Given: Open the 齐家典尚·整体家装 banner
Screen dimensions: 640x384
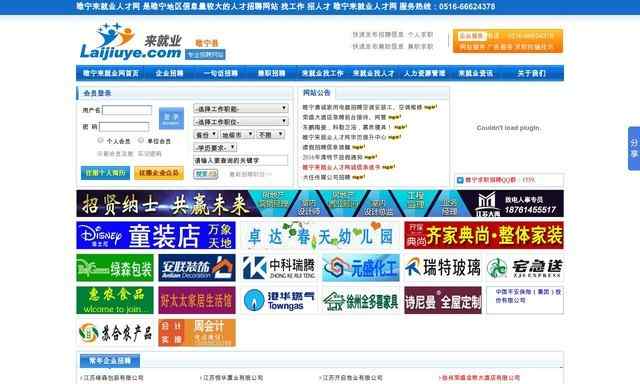Looking at the screenshot, I should [484, 235].
